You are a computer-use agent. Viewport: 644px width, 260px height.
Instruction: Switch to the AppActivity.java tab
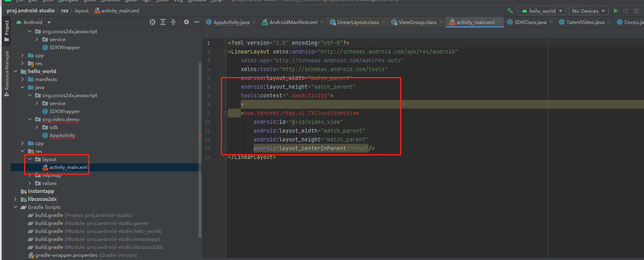tap(231, 22)
